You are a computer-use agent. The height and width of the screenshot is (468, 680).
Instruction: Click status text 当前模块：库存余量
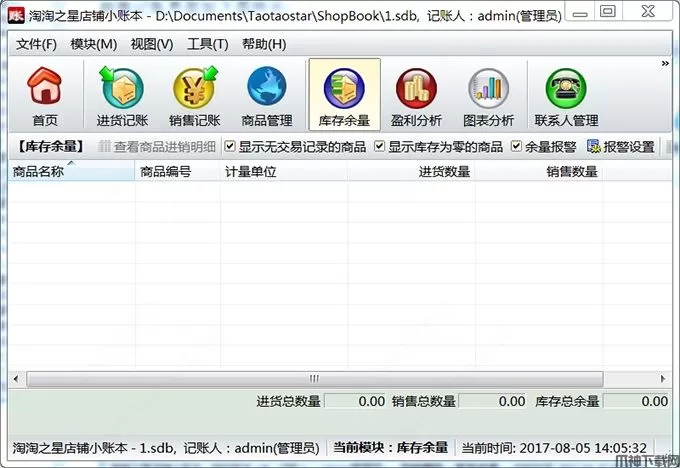click(x=390, y=447)
